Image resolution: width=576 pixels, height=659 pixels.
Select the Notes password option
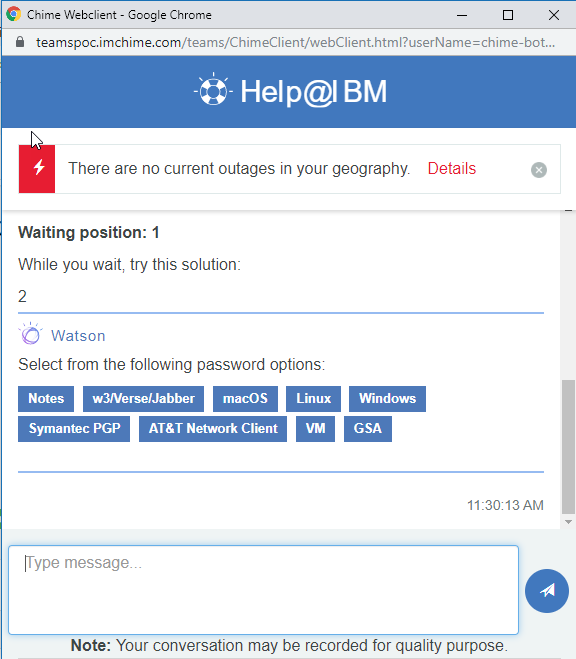click(46, 399)
